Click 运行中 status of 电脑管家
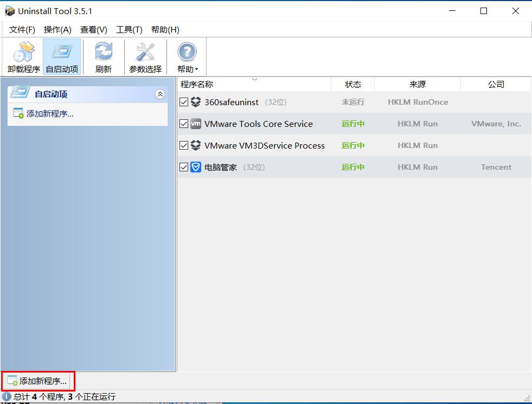The width and height of the screenshot is (532, 404). pyautogui.click(x=353, y=167)
